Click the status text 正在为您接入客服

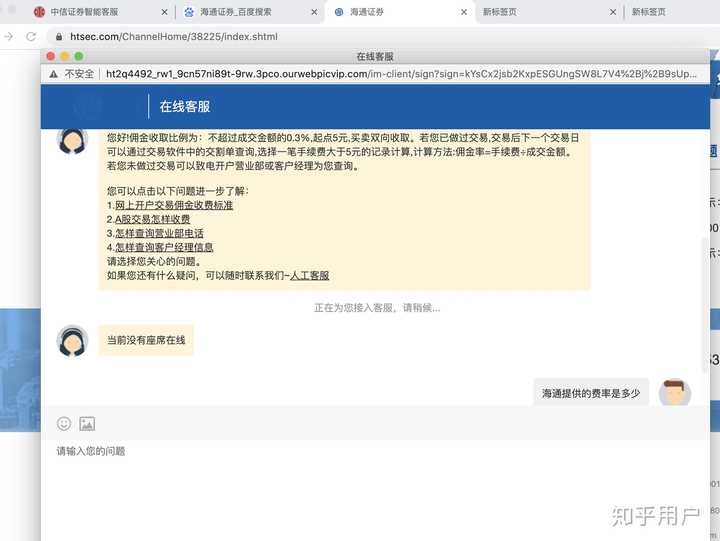(x=377, y=308)
